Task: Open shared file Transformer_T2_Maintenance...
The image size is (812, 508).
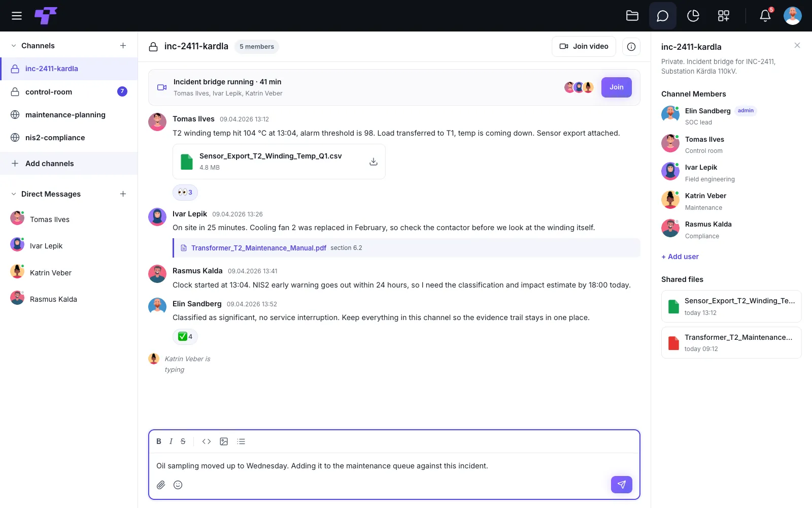Action: [731, 343]
